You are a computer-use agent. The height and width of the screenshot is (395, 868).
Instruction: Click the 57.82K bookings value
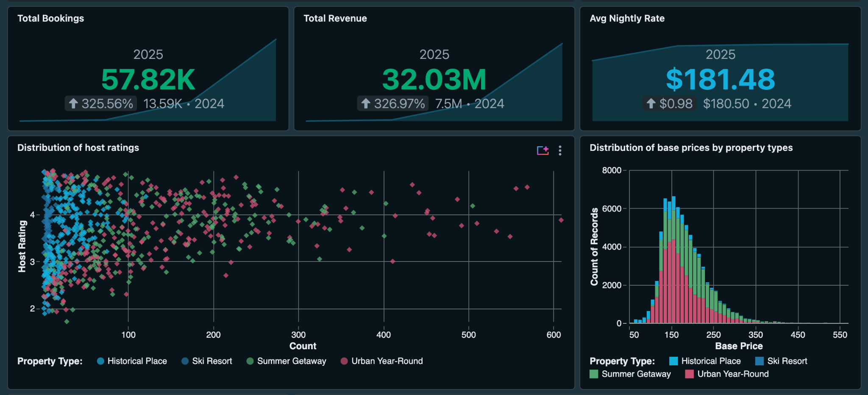pyautogui.click(x=148, y=79)
